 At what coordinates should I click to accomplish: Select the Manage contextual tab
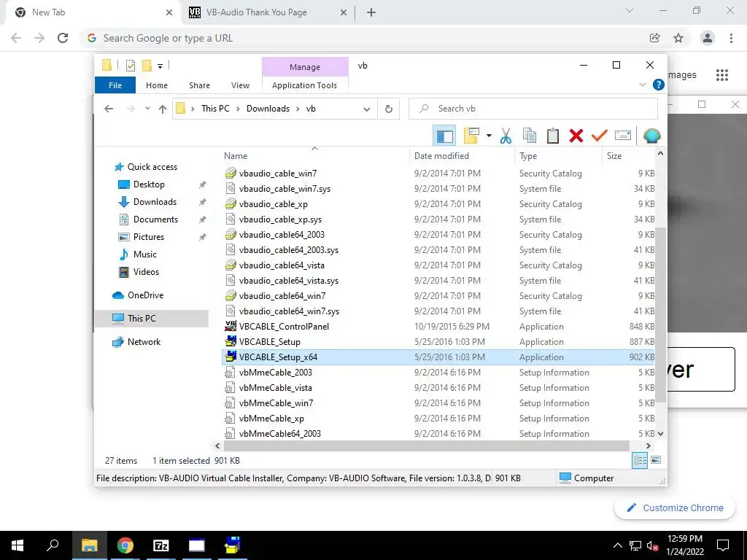(x=305, y=67)
